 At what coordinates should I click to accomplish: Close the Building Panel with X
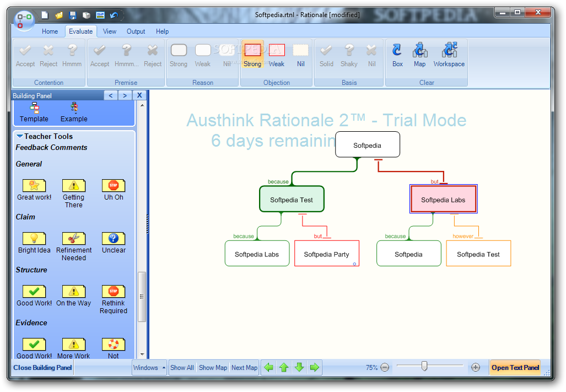tap(139, 95)
